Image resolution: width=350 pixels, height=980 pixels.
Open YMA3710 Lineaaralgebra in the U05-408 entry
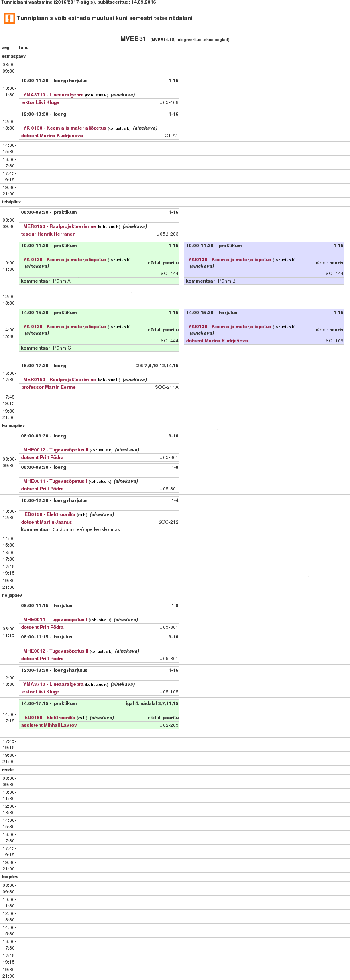pyautogui.click(x=53, y=95)
